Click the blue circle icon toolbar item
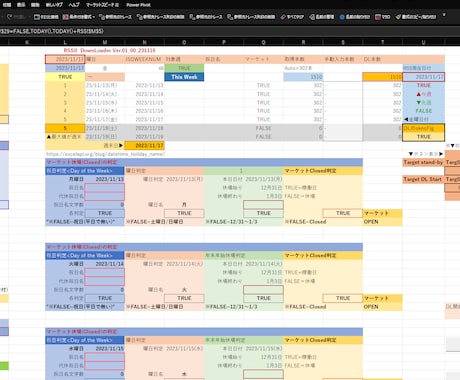The width and height of the screenshot is (460, 380). coord(342,17)
